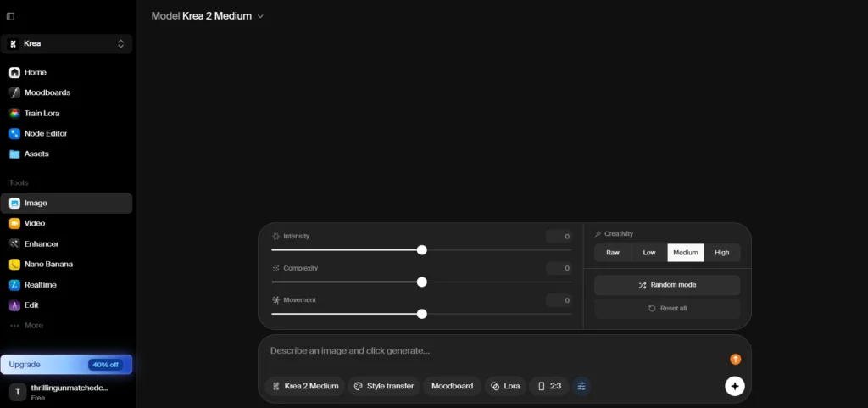Click the Train Lora colorful icon
This screenshot has width=868, height=408.
click(x=14, y=114)
